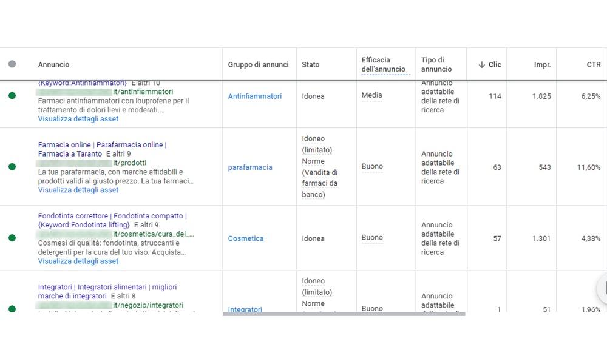The image size is (607, 364).
Task: Open the parafarmacia ad group link
Action: point(250,167)
